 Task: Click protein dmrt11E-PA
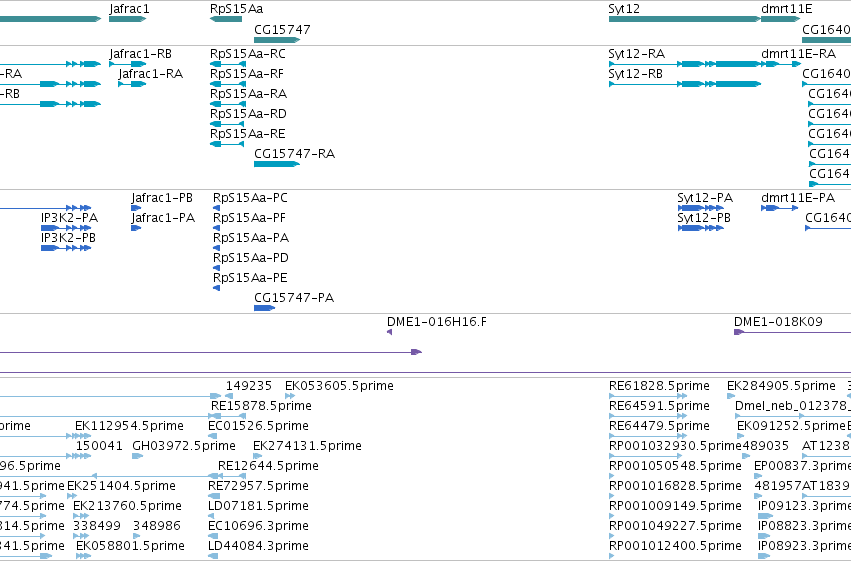click(798, 199)
